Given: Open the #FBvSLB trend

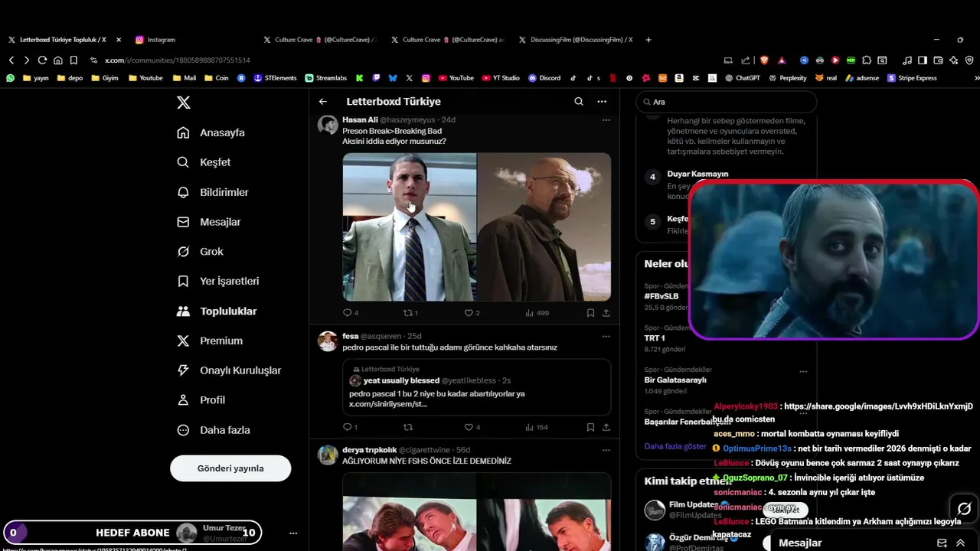Looking at the screenshot, I should point(661,296).
